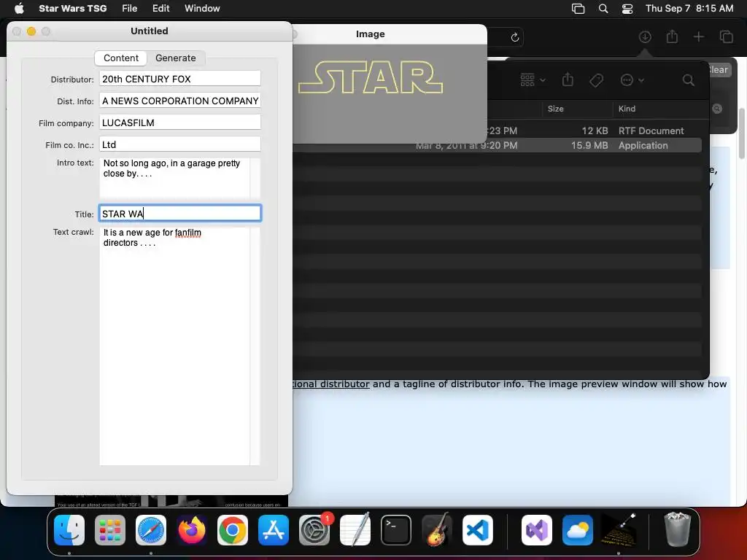Screen dimensions: 747x560
Task: Open the Edit menu
Action: point(160,8)
